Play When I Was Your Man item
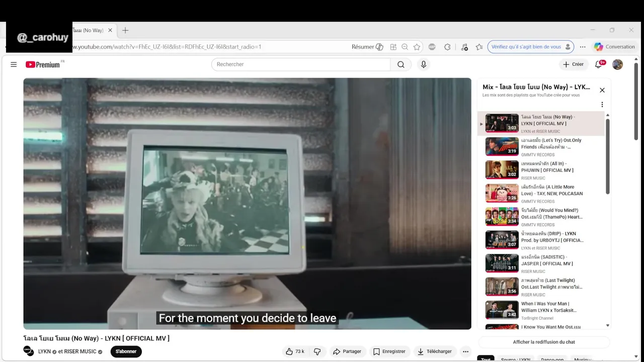Screen dimensions: 644x362 click(x=541, y=310)
